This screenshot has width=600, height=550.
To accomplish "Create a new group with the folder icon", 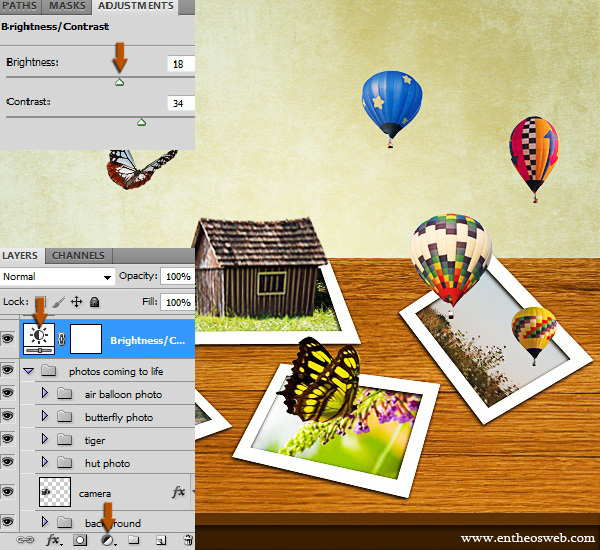I will [134, 540].
